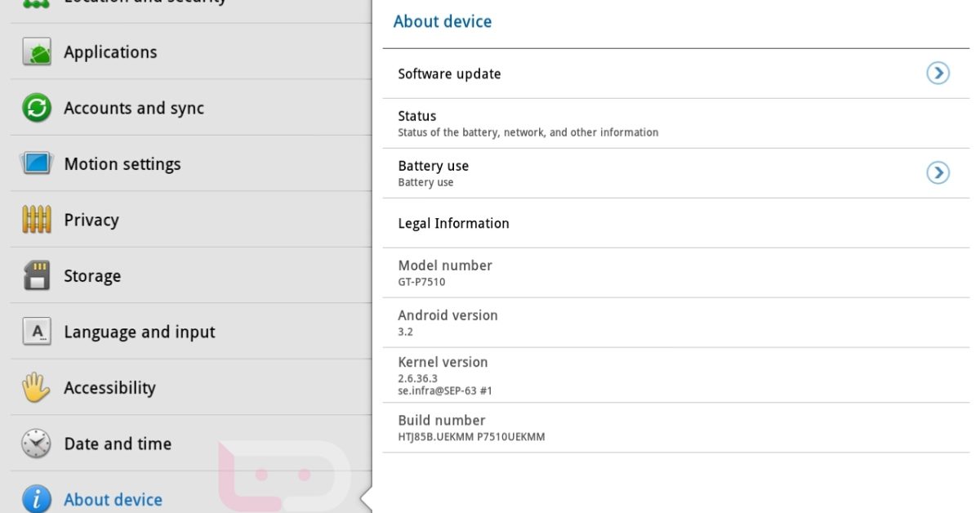The image size is (980, 513).
Task: Open the Storage settings category
Action: [x=92, y=276]
